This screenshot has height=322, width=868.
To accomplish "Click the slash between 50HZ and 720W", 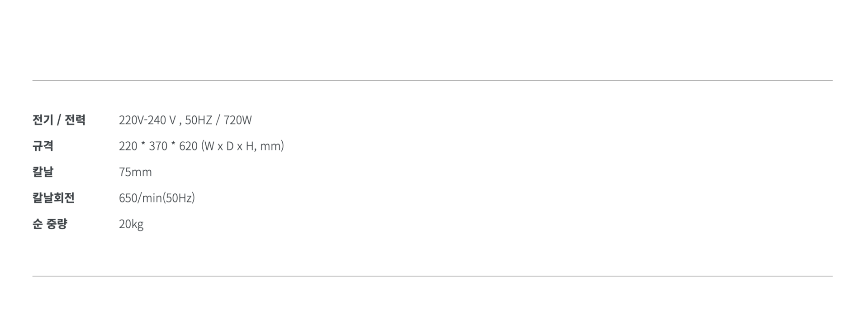I will pos(218,120).
